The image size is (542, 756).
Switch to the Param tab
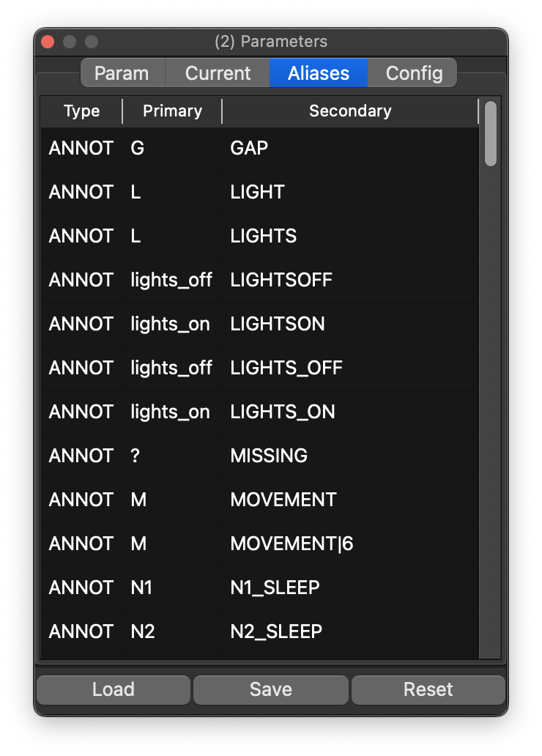tap(122, 73)
